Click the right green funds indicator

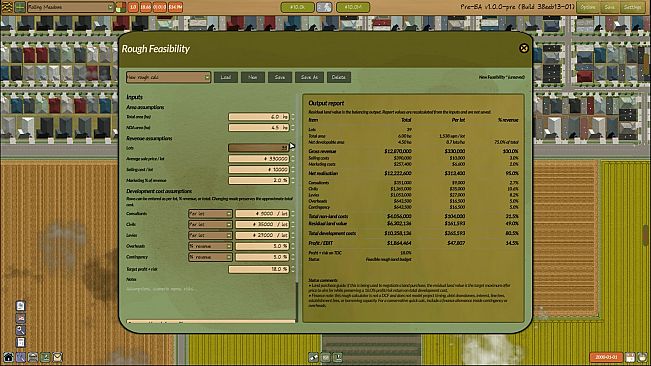pos(353,7)
